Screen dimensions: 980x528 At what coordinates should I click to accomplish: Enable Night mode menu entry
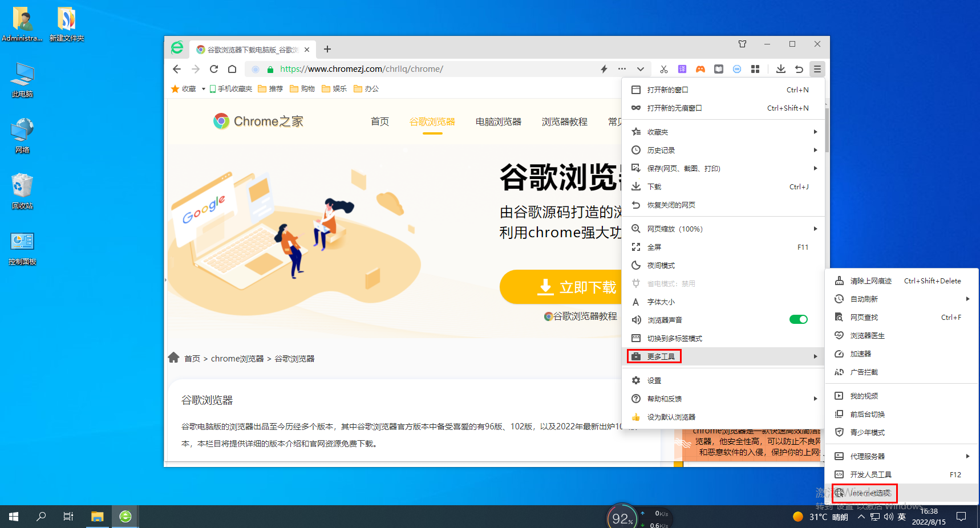click(x=723, y=265)
